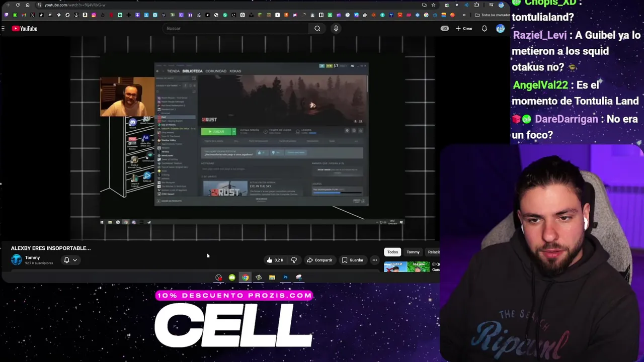Viewport: 644px width, 362px height.
Task: Open the Kick bookmark icon
Action: pyautogui.click(x=15, y=15)
